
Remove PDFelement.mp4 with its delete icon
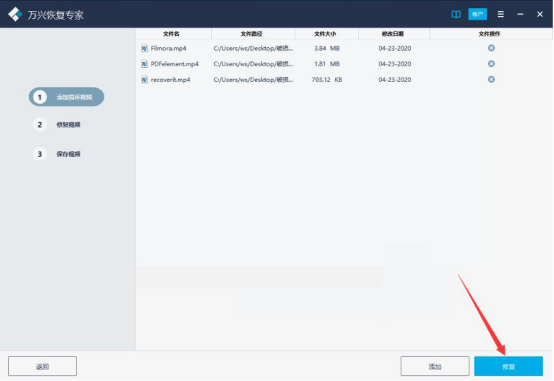tap(491, 64)
